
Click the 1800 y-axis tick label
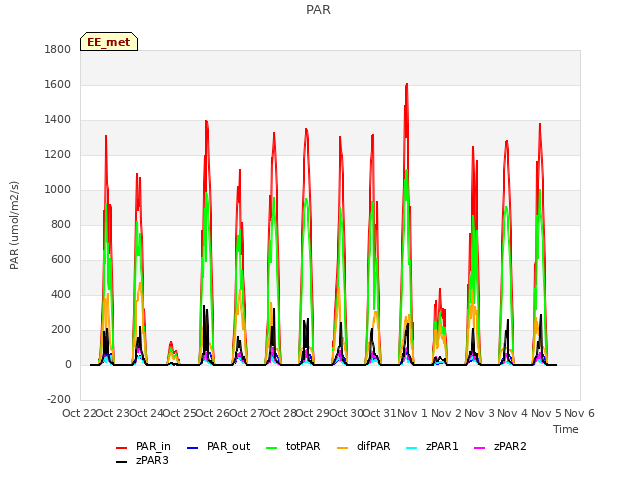[x=58, y=50]
